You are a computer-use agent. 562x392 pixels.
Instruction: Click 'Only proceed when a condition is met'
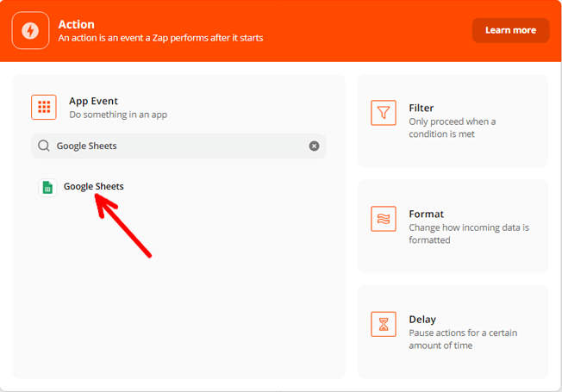[x=453, y=128]
